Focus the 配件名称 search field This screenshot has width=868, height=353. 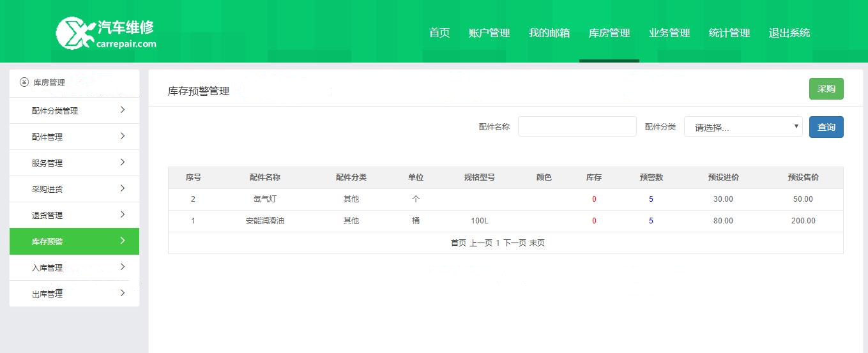577,127
